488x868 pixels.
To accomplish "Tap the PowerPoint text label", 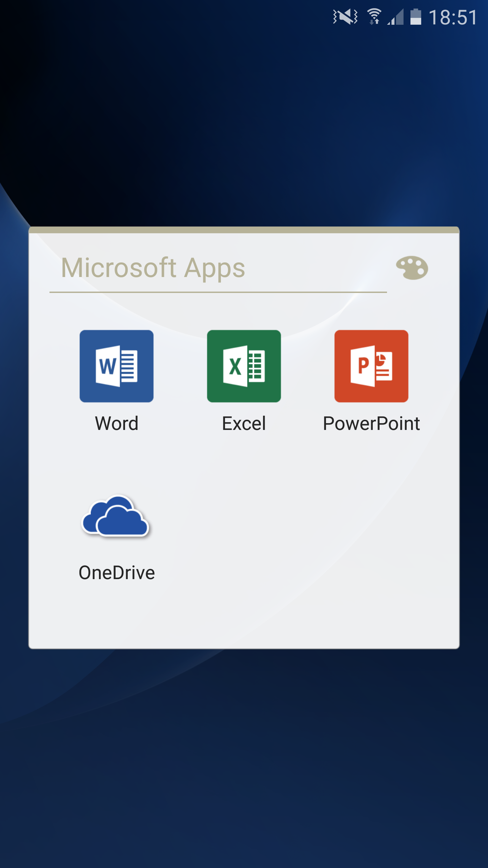I will 371,423.
